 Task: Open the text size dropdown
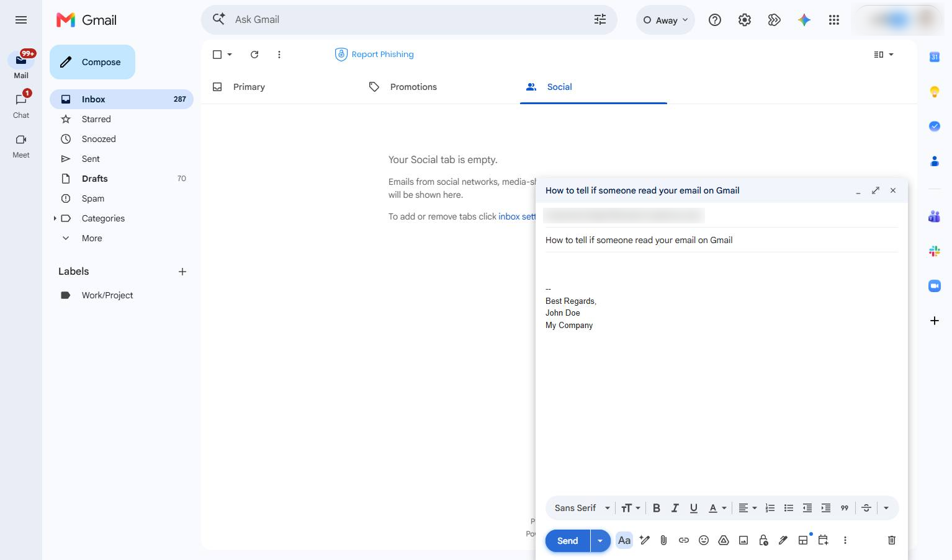point(631,508)
